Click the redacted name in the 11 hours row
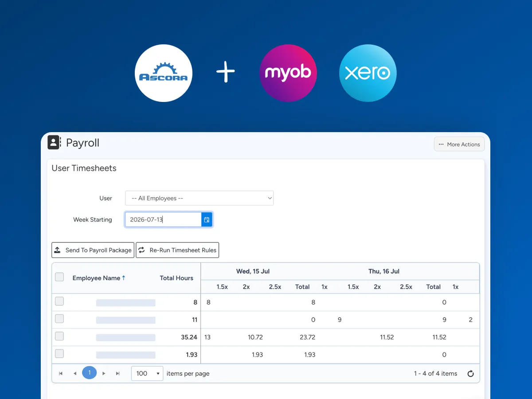This screenshot has width=532, height=399. pyautogui.click(x=126, y=320)
